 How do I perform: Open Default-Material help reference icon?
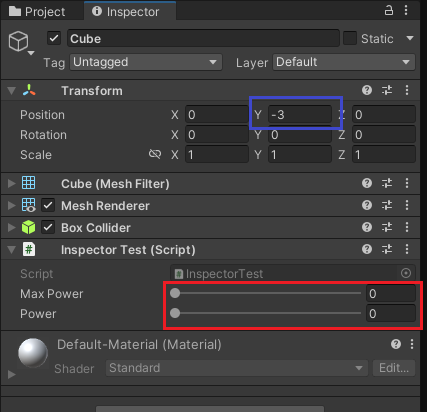pos(396,344)
